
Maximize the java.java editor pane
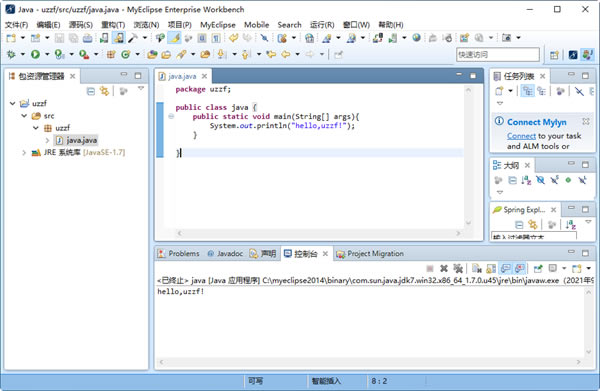pyautogui.click(x=473, y=76)
